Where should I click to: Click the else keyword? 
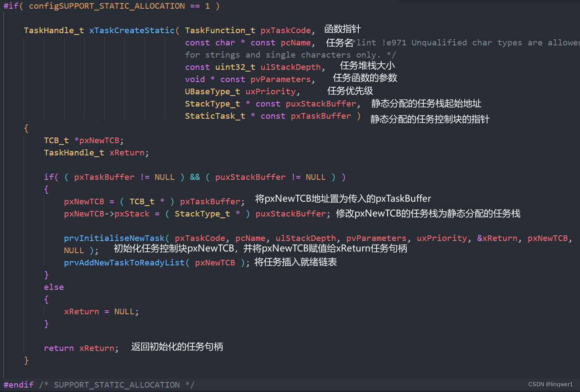point(54,287)
